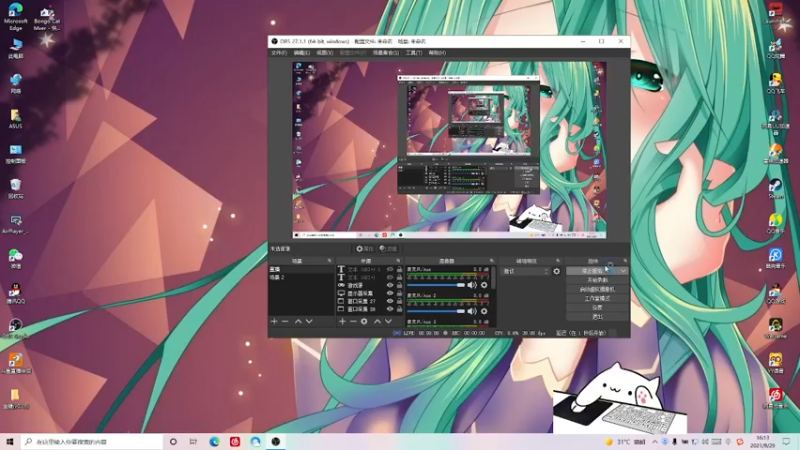Open the Recycle Bin desktop icon
The image size is (800, 450).
click(15, 188)
